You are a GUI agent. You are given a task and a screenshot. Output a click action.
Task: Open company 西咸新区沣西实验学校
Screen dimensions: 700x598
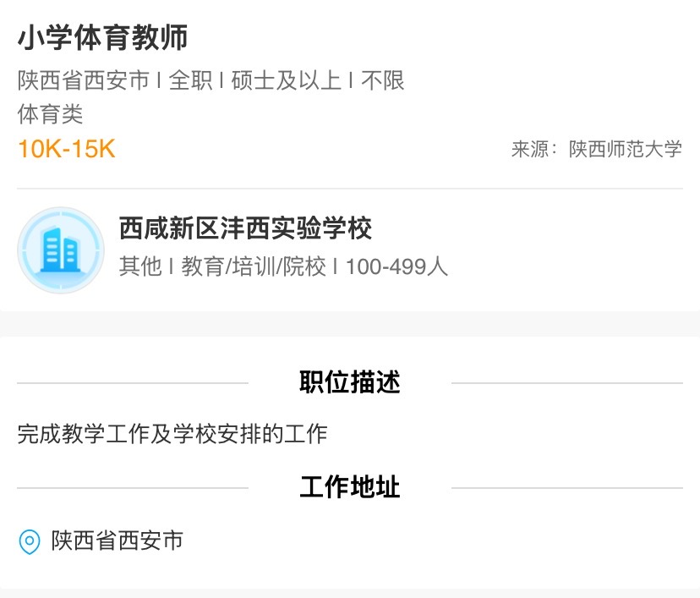(245, 228)
